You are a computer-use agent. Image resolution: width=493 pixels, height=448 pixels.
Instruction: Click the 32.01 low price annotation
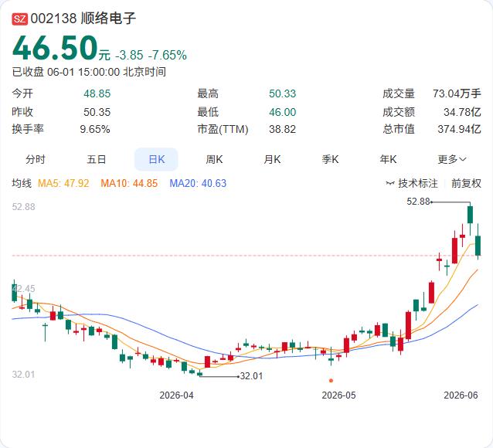point(251,376)
